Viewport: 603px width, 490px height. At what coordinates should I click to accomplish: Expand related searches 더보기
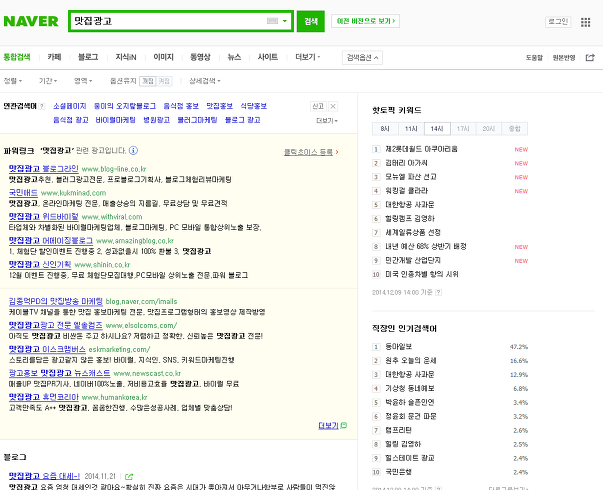pos(327,121)
